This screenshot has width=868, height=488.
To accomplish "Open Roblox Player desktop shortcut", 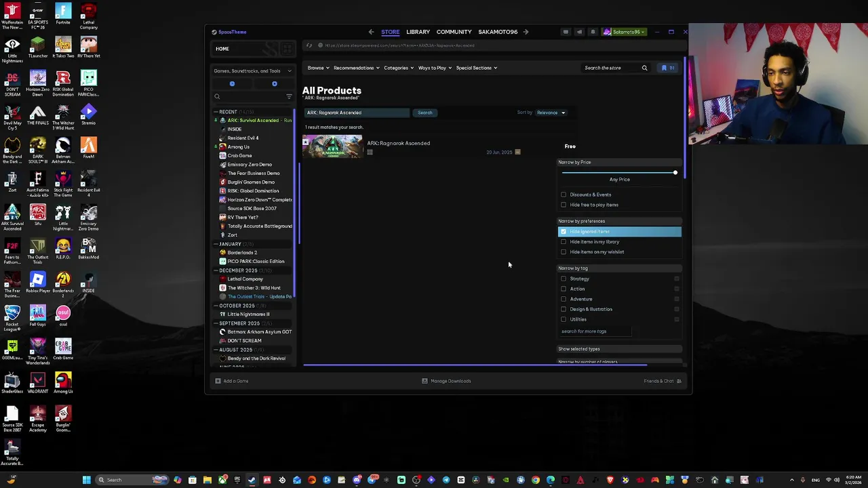I will 38,283.
